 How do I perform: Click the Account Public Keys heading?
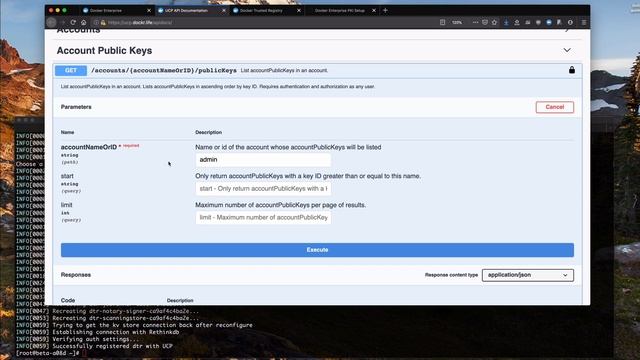(104, 51)
